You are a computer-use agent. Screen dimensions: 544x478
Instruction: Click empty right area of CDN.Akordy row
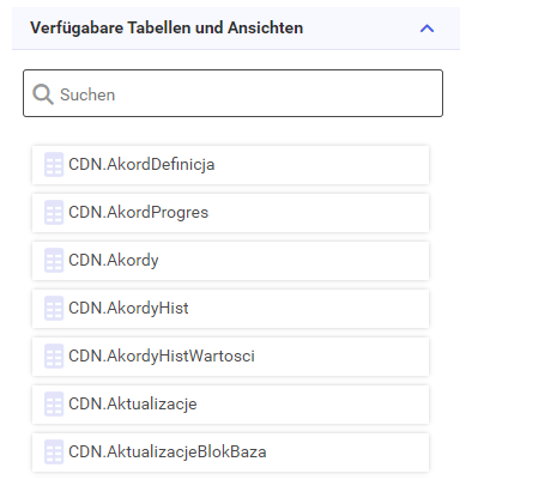pos(295,260)
